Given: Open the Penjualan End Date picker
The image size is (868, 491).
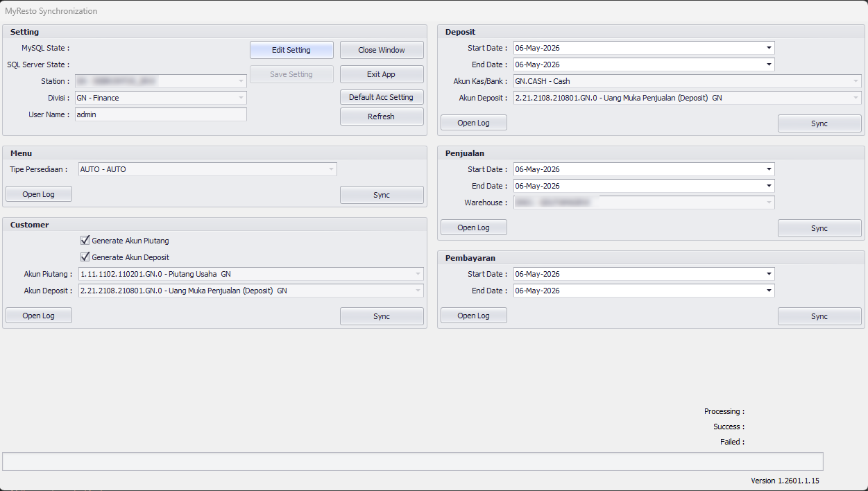Looking at the screenshot, I should 769,186.
